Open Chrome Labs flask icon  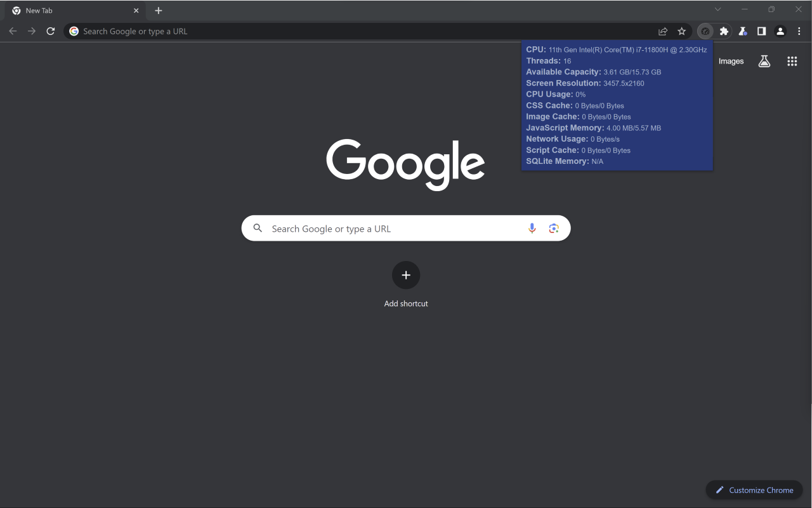[x=742, y=30]
